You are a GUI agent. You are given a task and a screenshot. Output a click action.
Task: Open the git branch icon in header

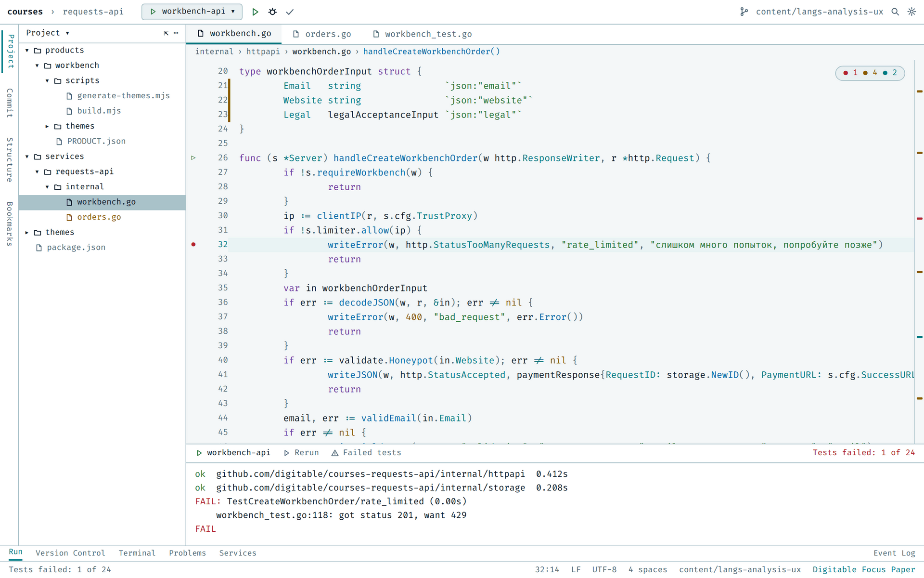(744, 12)
